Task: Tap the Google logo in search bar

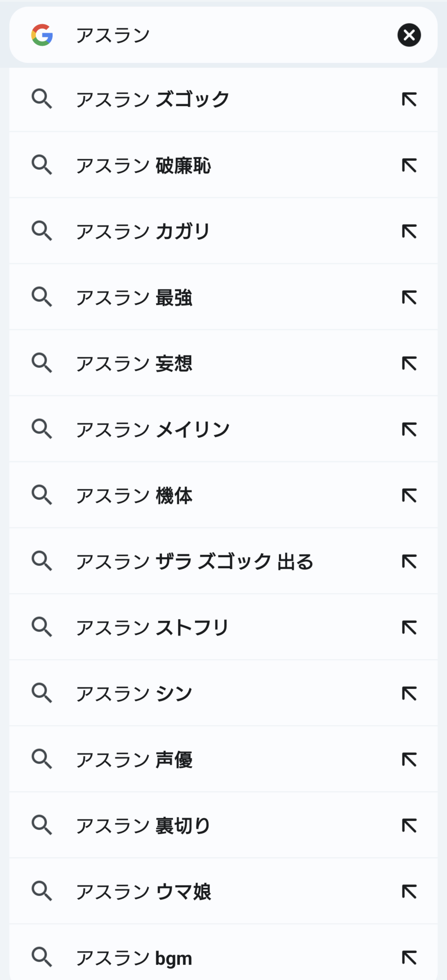Action: 42,35
